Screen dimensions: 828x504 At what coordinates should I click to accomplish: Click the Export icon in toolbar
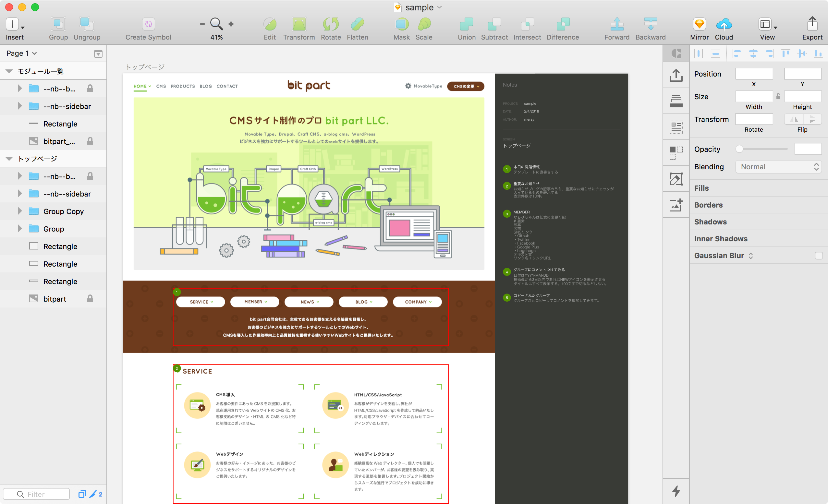point(812,24)
